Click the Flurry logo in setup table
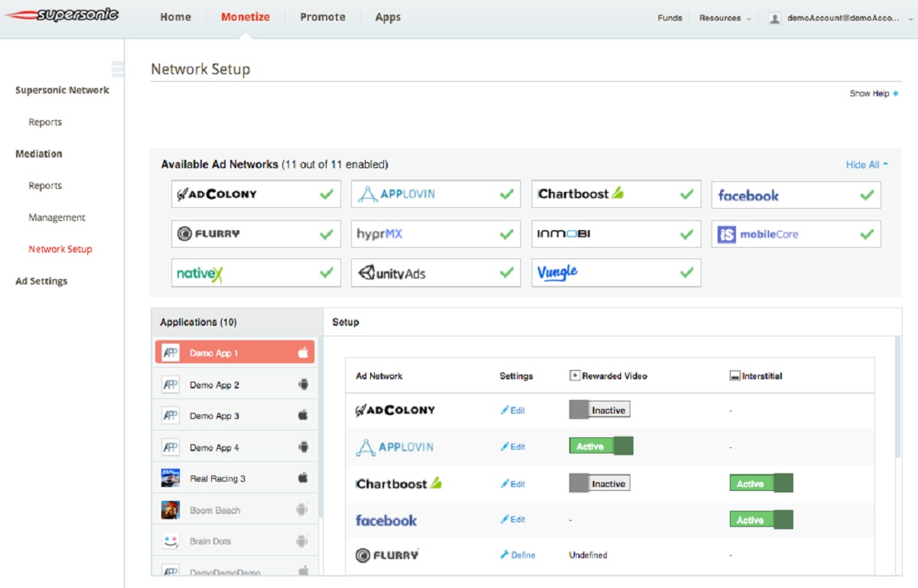This screenshot has width=918, height=588. click(x=387, y=555)
